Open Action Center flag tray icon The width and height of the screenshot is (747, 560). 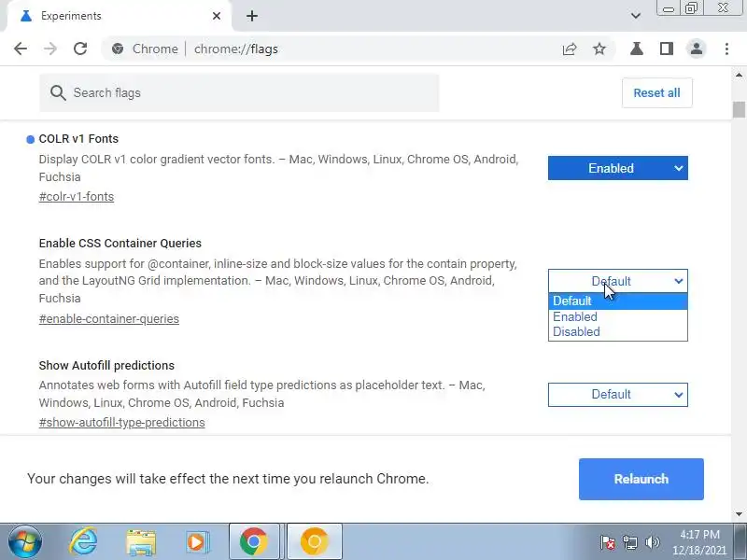[608, 542]
